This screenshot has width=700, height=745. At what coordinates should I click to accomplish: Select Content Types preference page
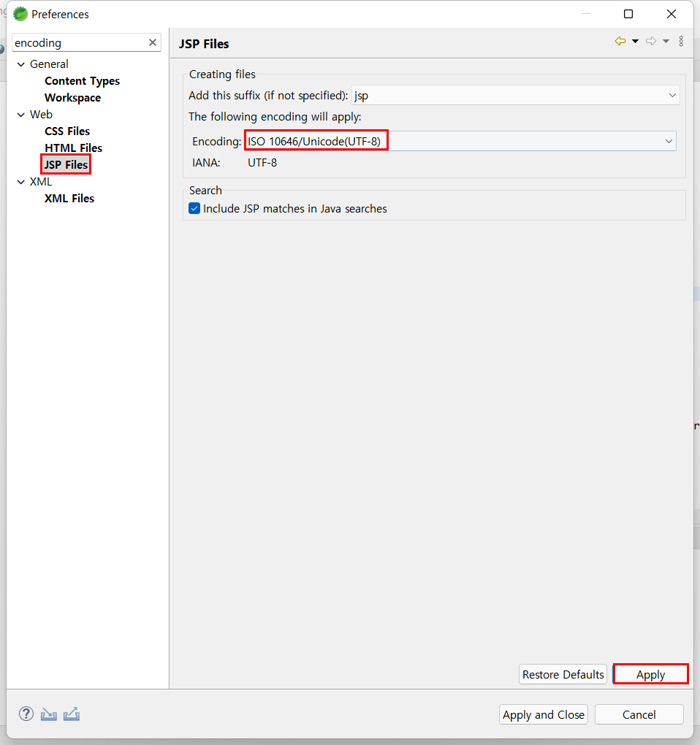pyautogui.click(x=83, y=81)
